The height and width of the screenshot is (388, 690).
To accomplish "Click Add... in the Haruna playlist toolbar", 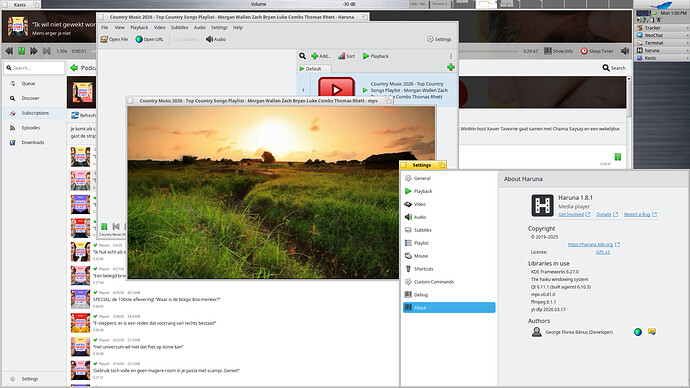I will [x=321, y=56].
